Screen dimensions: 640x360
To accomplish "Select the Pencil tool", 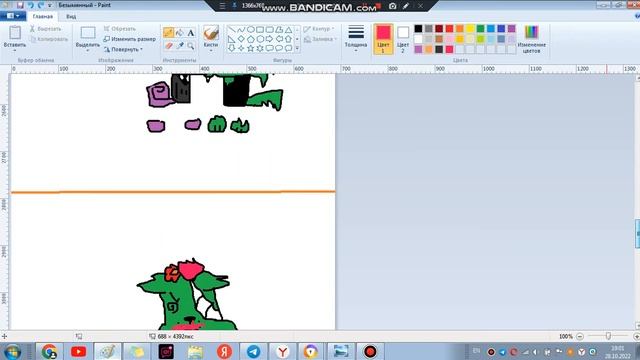I will [168, 33].
